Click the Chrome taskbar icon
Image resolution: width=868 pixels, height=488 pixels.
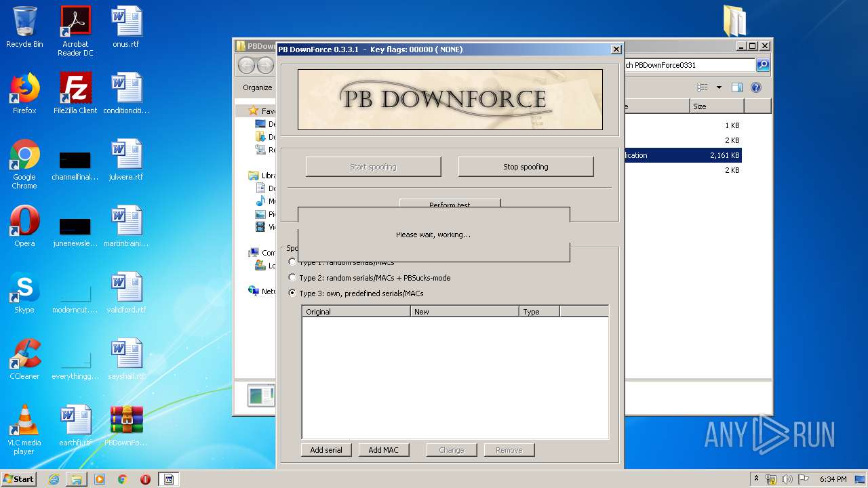click(x=123, y=479)
